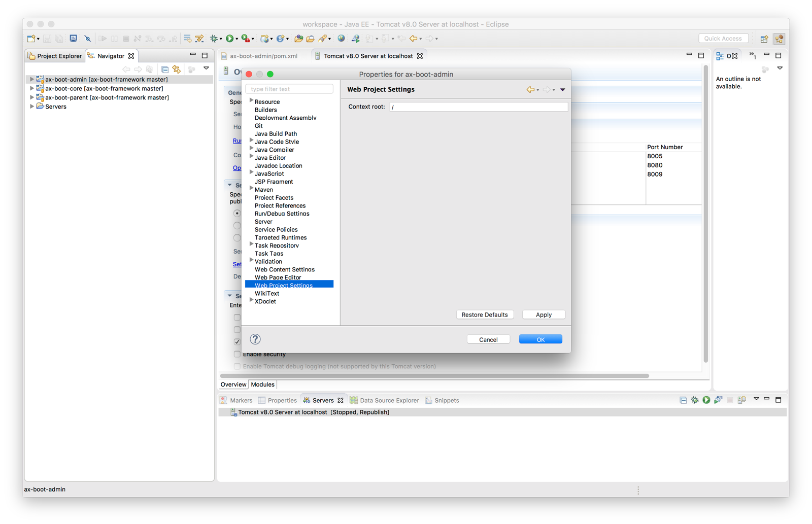Expand the Validation node

(251, 261)
